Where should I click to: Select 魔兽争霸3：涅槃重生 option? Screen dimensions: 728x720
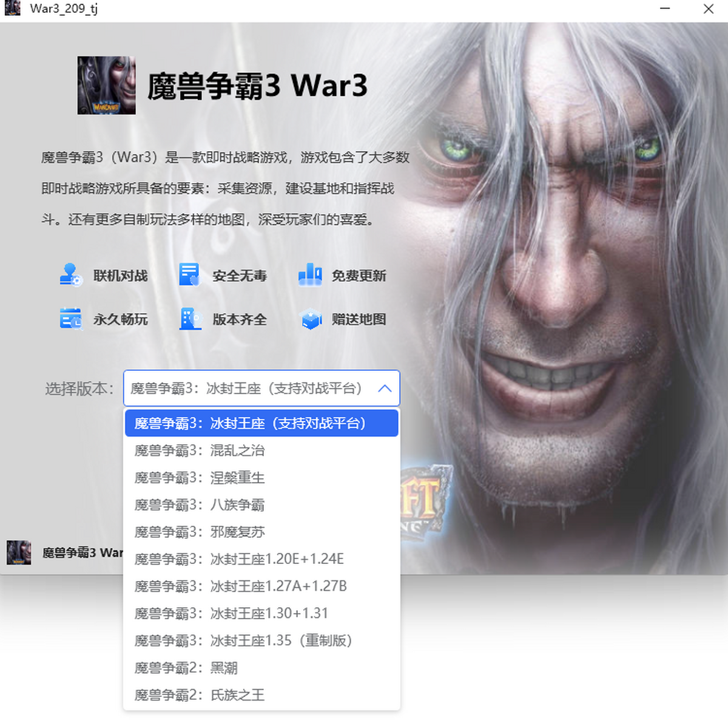coord(261,478)
